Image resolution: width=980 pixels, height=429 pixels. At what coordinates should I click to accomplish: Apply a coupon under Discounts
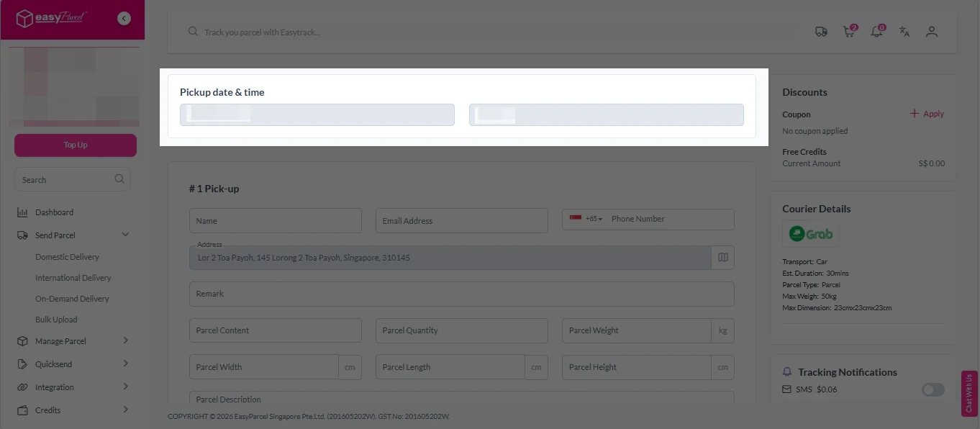coord(926,113)
